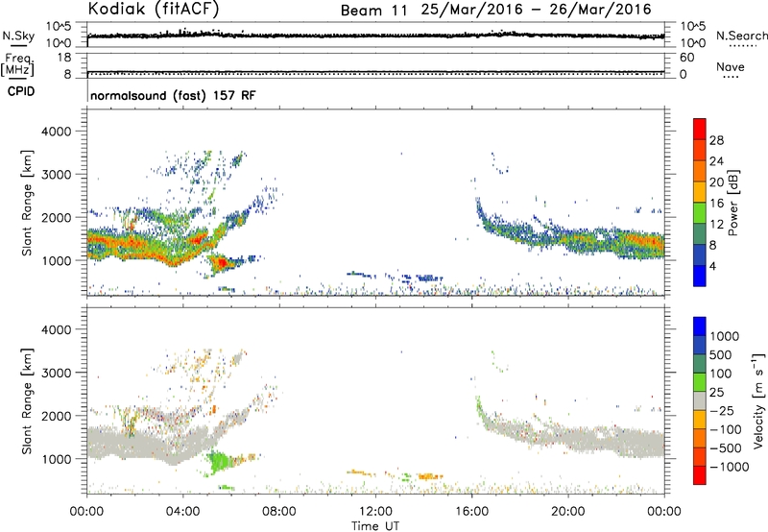Click green velocity echo patch below 1000 km
This screenshot has height=532, width=768.
coord(220,462)
